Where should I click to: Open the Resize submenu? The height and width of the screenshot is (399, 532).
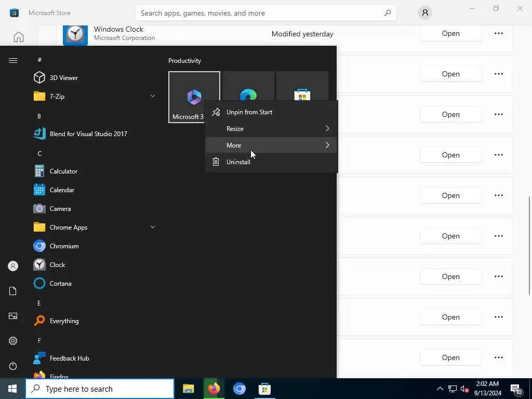(x=271, y=129)
